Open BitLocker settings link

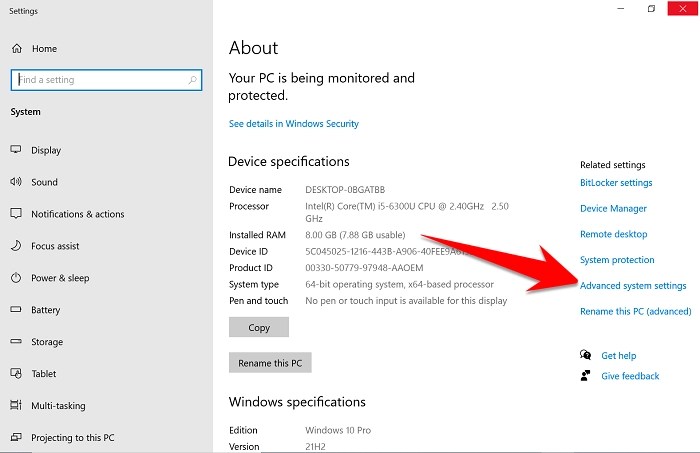tap(616, 183)
